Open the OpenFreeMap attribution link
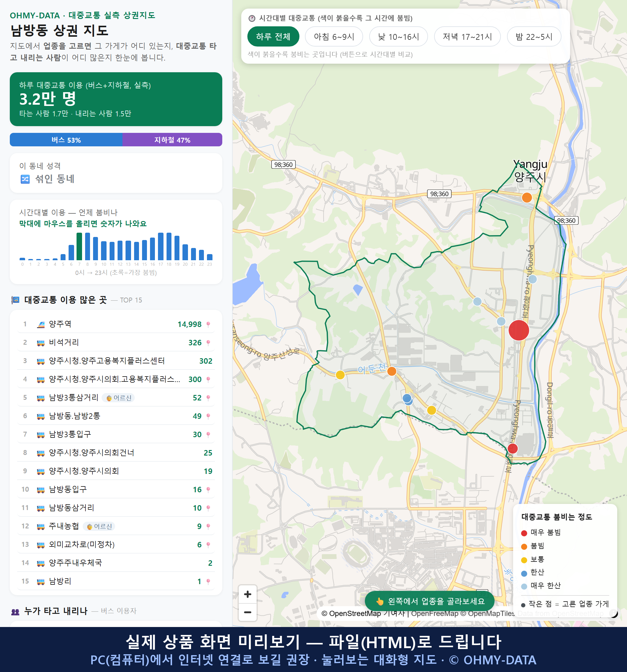The height and width of the screenshot is (672, 627). pos(435,614)
